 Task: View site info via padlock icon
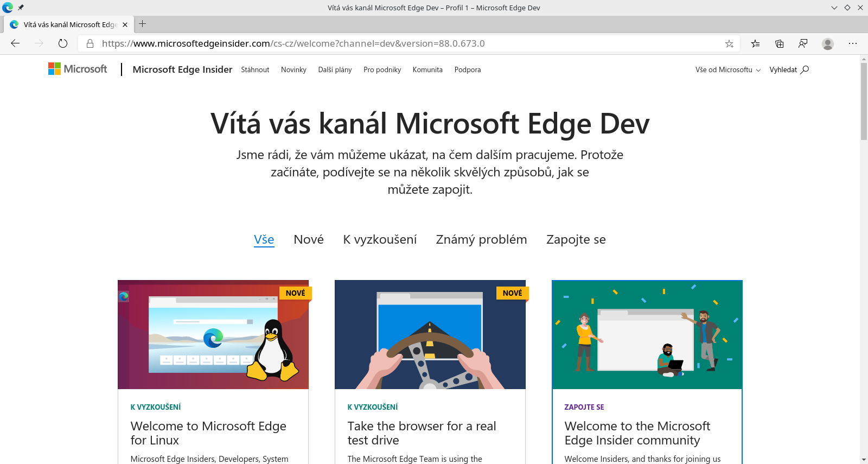90,43
